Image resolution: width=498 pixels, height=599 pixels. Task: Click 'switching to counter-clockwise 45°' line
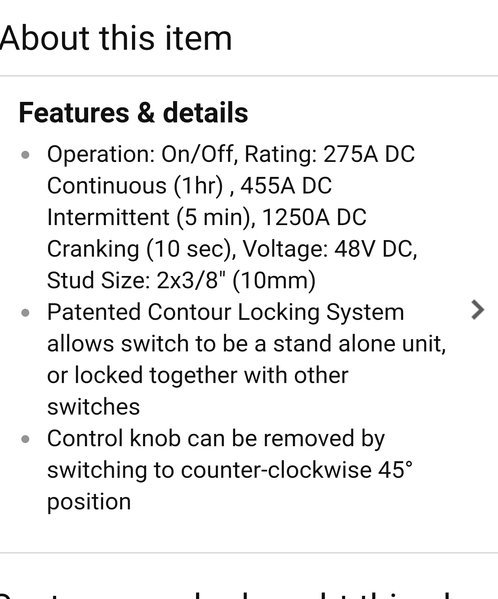[x=230, y=470]
